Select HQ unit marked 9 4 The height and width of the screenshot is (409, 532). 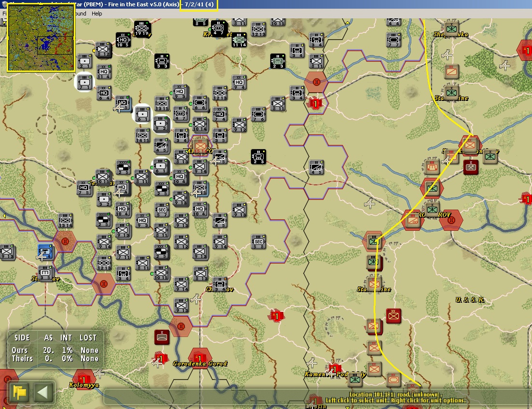click(x=239, y=82)
